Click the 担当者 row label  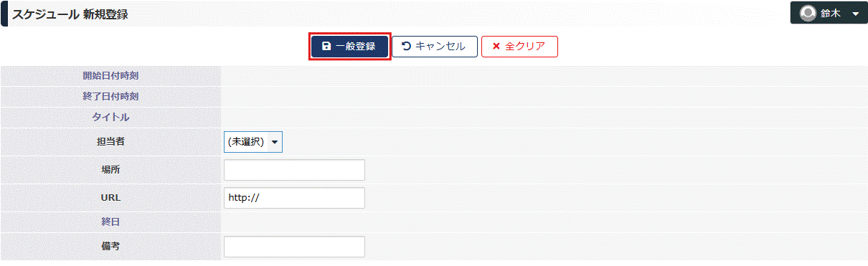110,142
